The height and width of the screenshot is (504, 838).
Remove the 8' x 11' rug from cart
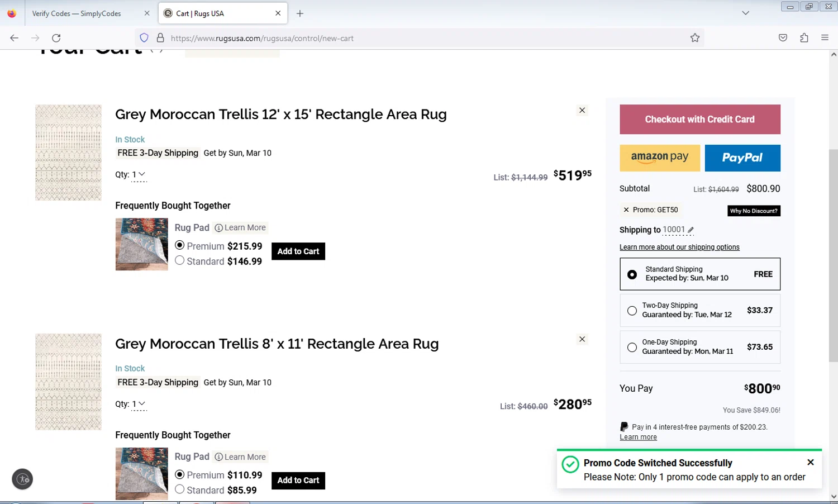[x=582, y=339]
